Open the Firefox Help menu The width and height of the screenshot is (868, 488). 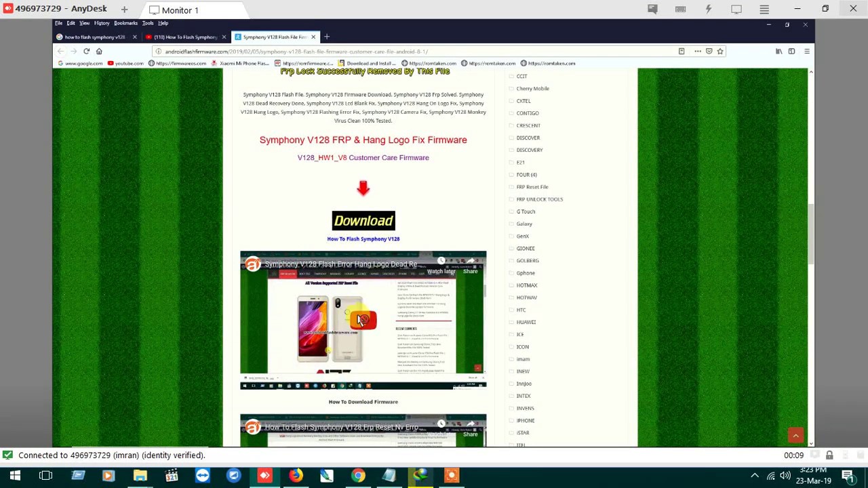click(x=163, y=23)
